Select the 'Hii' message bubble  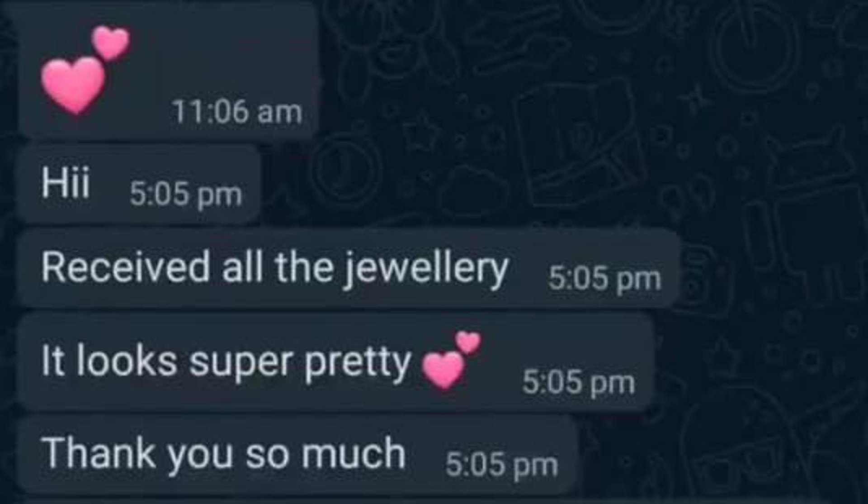pyautogui.click(x=140, y=184)
